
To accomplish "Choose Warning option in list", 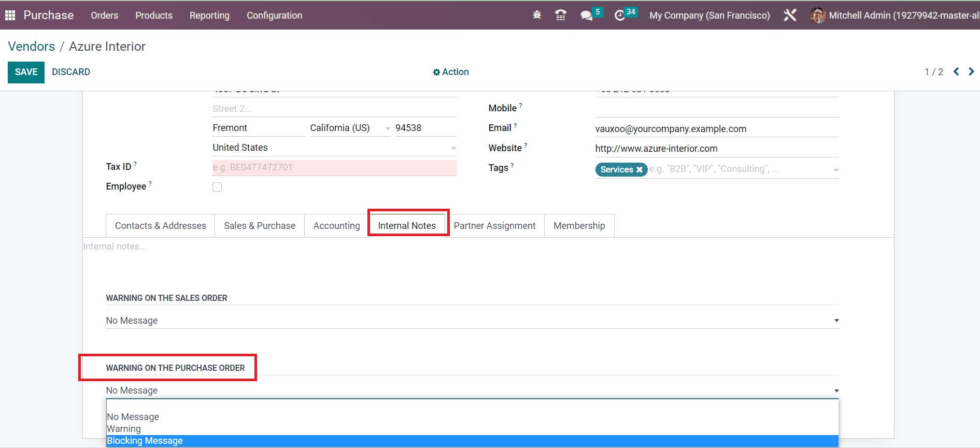I will tap(124, 429).
